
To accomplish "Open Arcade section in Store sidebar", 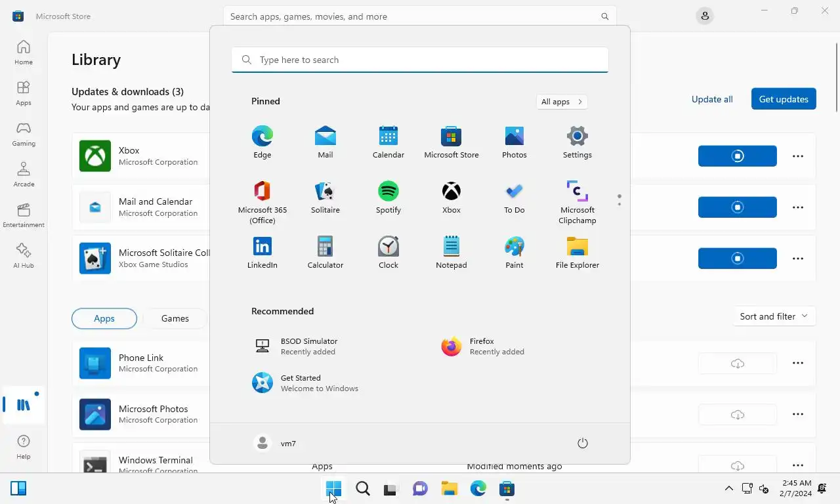I will pyautogui.click(x=24, y=175).
